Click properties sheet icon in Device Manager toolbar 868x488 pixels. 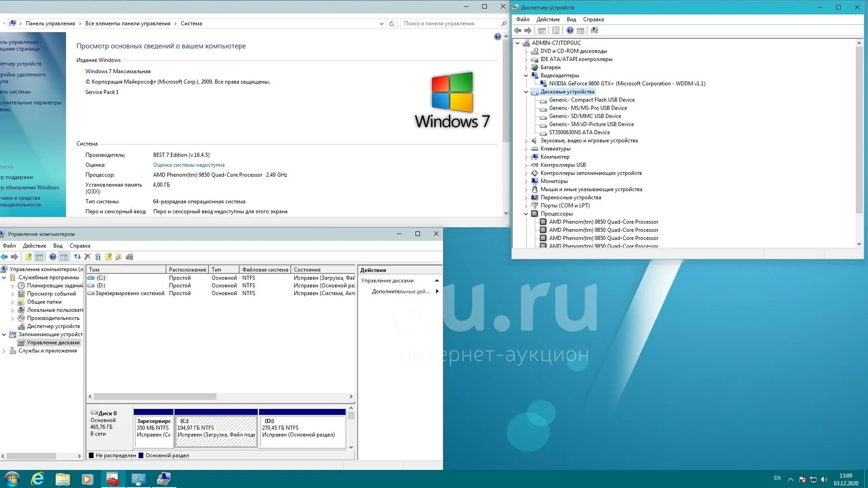pyautogui.click(x=556, y=30)
